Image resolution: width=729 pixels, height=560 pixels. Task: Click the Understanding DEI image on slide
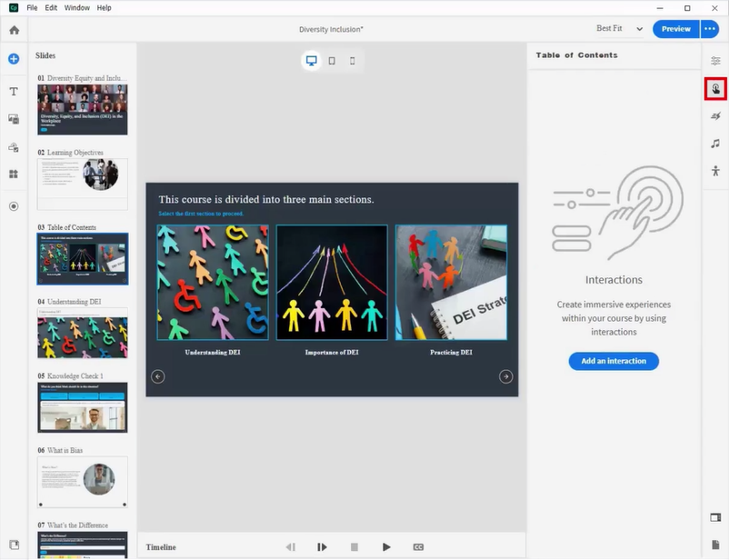click(x=213, y=283)
